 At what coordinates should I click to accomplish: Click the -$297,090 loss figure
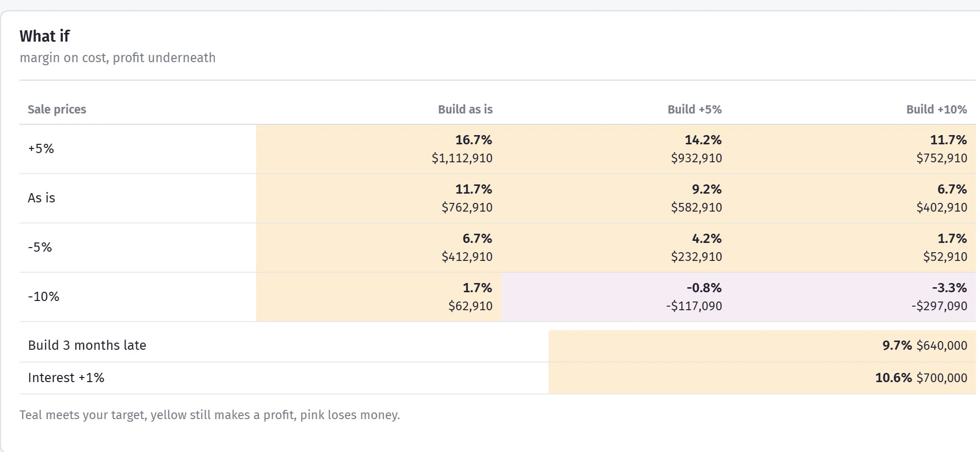pyautogui.click(x=939, y=306)
